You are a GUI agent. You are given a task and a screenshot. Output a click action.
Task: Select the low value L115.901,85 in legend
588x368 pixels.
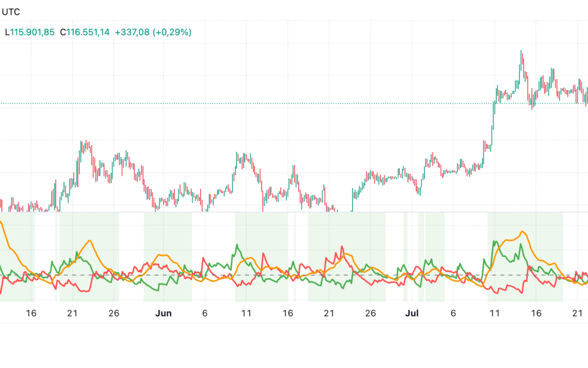pyautogui.click(x=30, y=32)
